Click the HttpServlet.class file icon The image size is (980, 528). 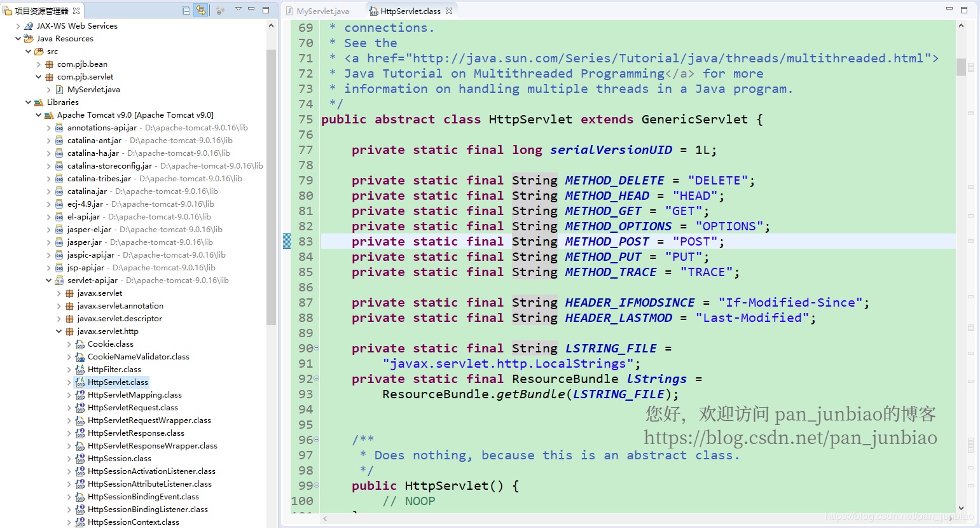point(79,382)
